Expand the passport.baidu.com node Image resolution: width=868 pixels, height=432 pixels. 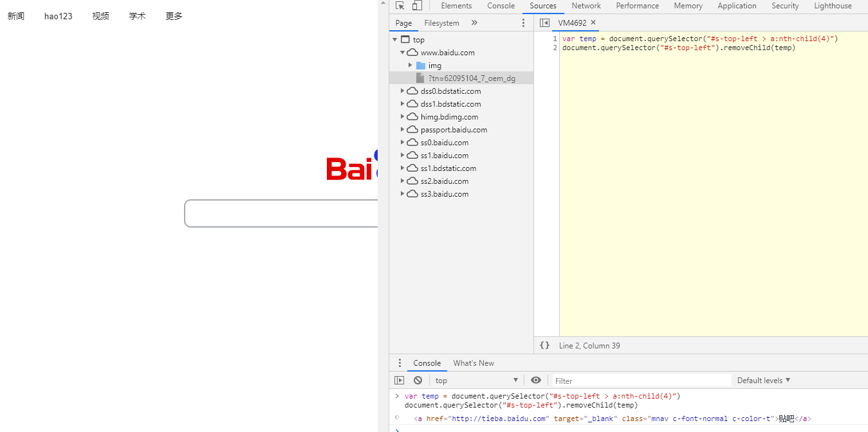pos(403,129)
